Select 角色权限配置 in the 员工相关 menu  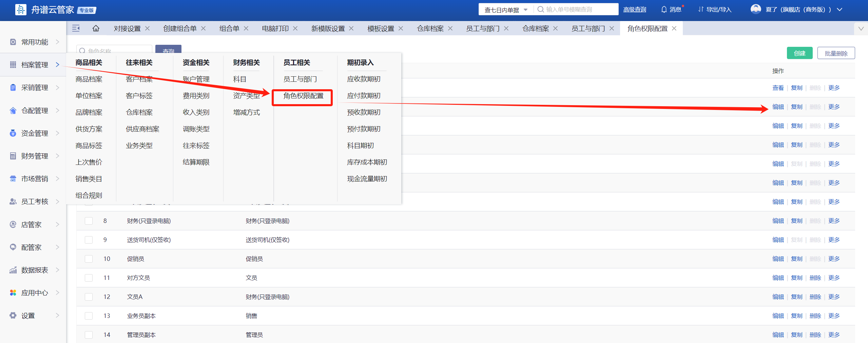tap(303, 96)
